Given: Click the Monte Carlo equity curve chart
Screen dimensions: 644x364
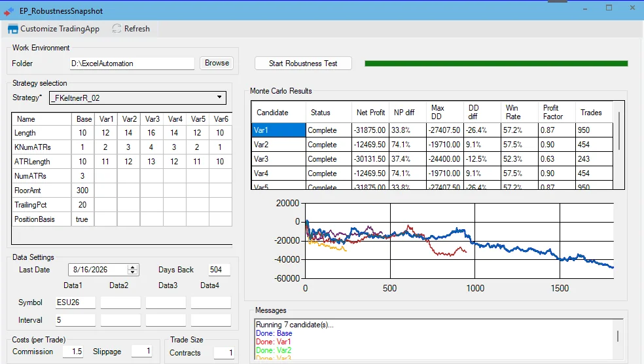Looking at the screenshot, I should coord(459,240).
